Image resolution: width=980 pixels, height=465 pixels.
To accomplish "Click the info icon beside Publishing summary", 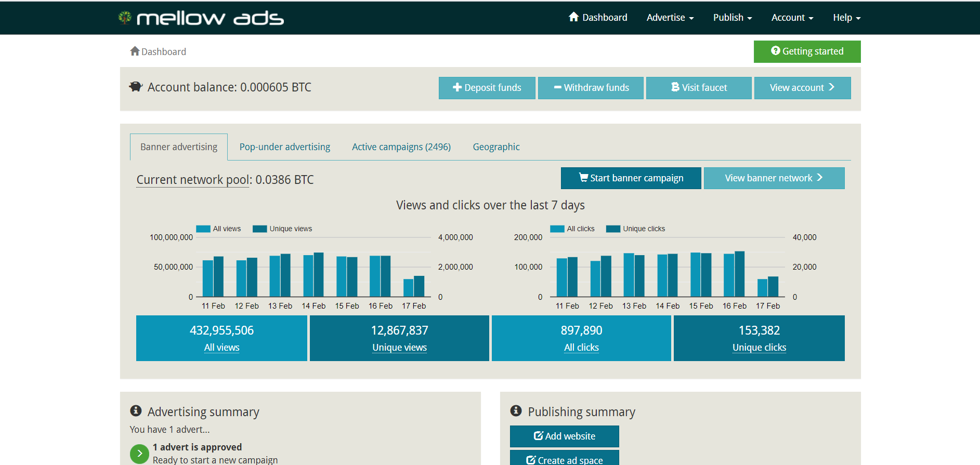I will pos(516,410).
